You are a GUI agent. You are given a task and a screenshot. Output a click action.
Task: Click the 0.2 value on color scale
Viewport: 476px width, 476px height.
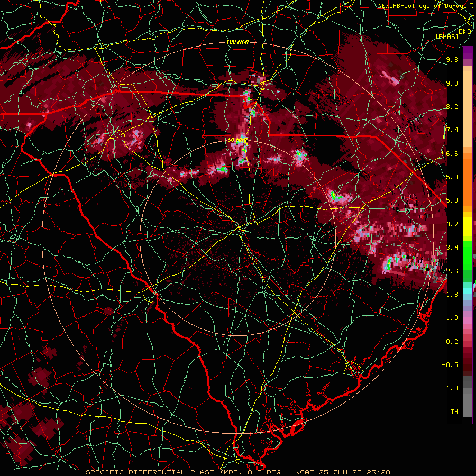pos(452,341)
